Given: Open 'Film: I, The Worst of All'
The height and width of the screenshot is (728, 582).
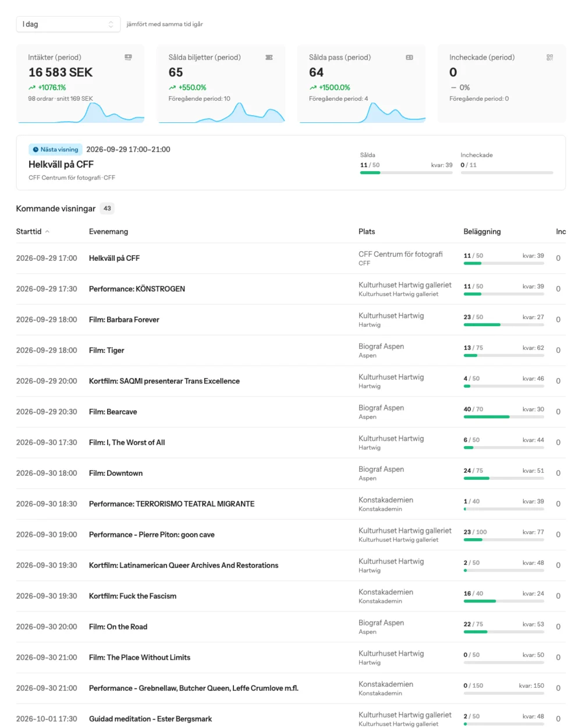Looking at the screenshot, I should (127, 443).
